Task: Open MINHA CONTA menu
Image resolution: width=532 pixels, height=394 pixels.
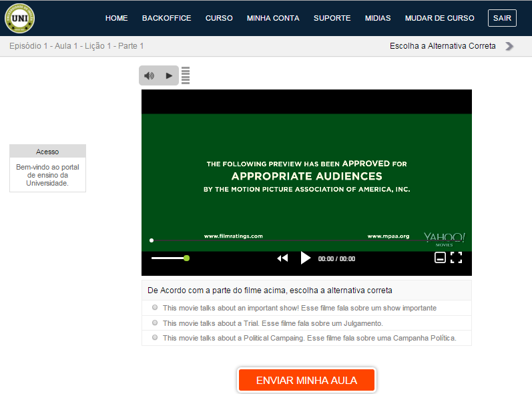Action: tap(273, 18)
